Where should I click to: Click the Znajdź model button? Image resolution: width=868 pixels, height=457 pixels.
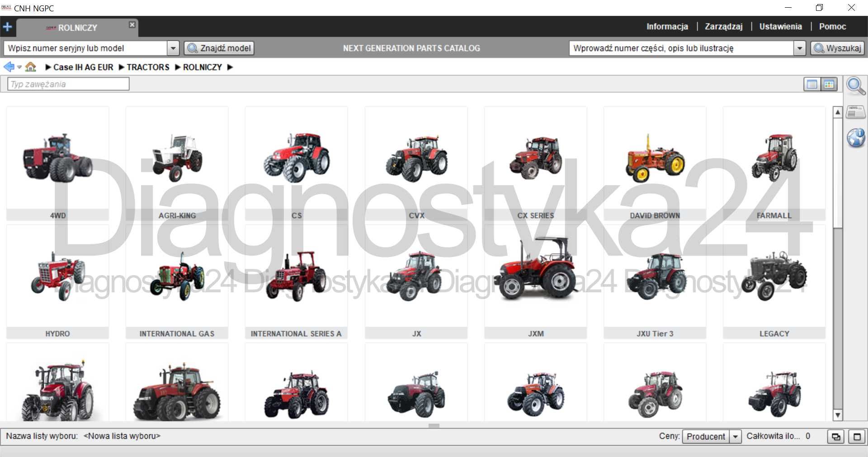219,48
